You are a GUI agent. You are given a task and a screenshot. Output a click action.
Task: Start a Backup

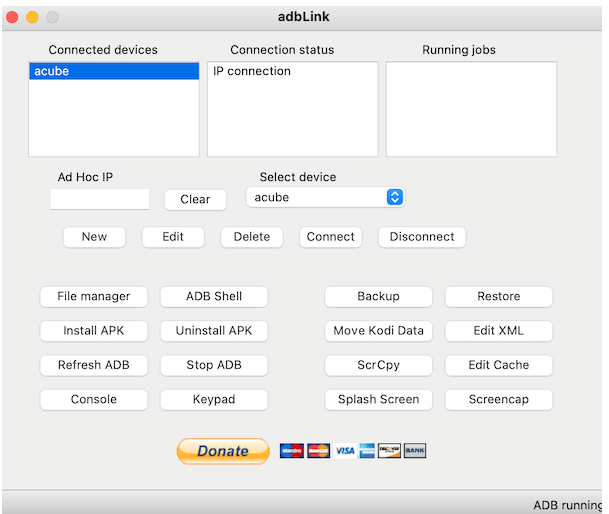coord(378,297)
